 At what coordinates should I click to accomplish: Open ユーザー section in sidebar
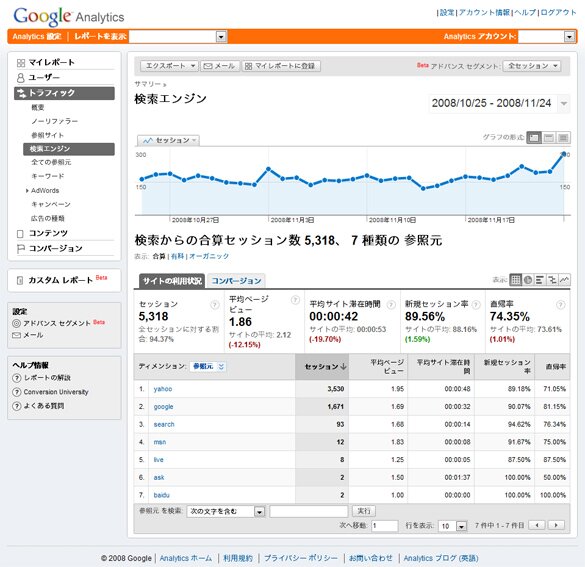[44, 77]
